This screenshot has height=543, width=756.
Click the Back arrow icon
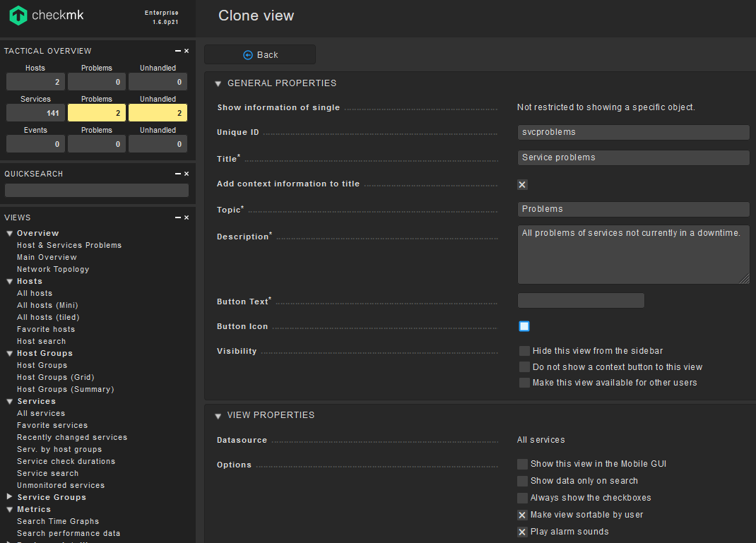(x=248, y=55)
